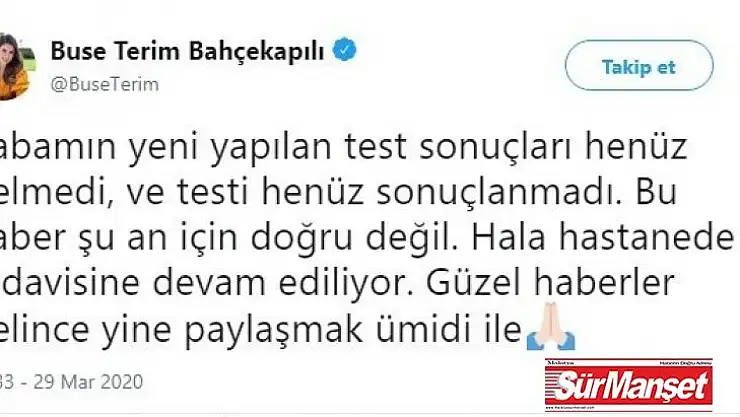Click the small Malatya label above SürManşet
The width and height of the screenshot is (740, 417).
[560, 362]
